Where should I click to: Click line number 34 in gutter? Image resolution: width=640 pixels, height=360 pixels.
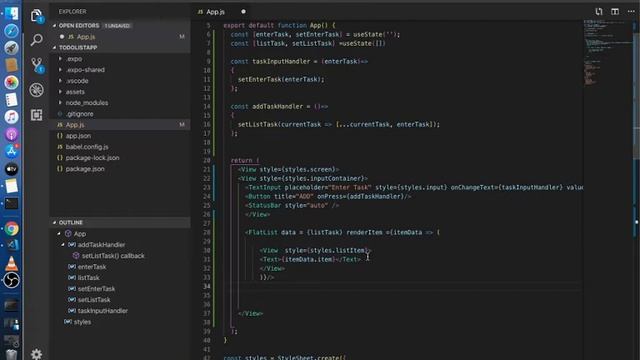point(207,287)
